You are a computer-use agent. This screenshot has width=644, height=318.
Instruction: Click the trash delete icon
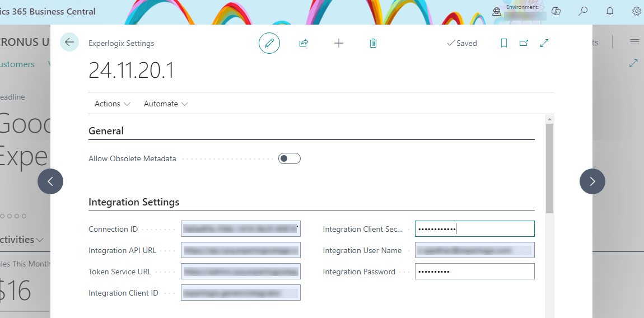point(373,43)
